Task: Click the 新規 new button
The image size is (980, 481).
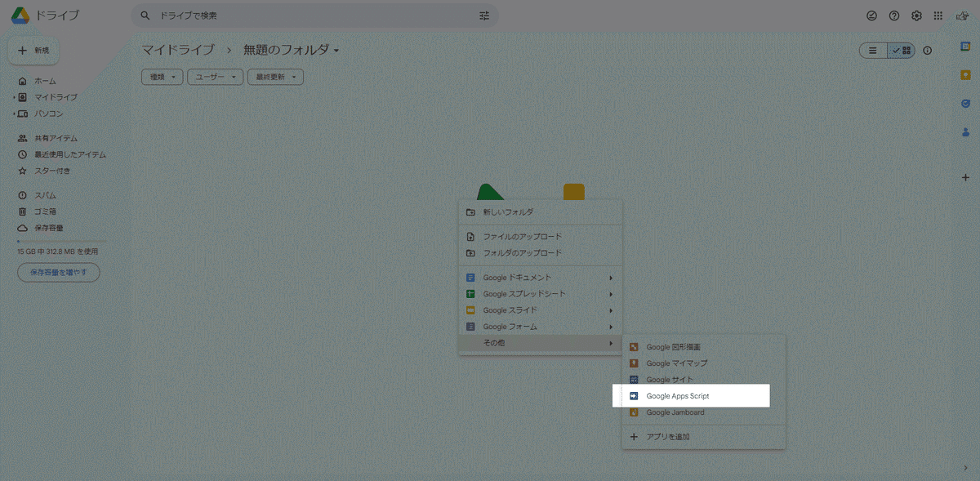Action: [x=33, y=51]
